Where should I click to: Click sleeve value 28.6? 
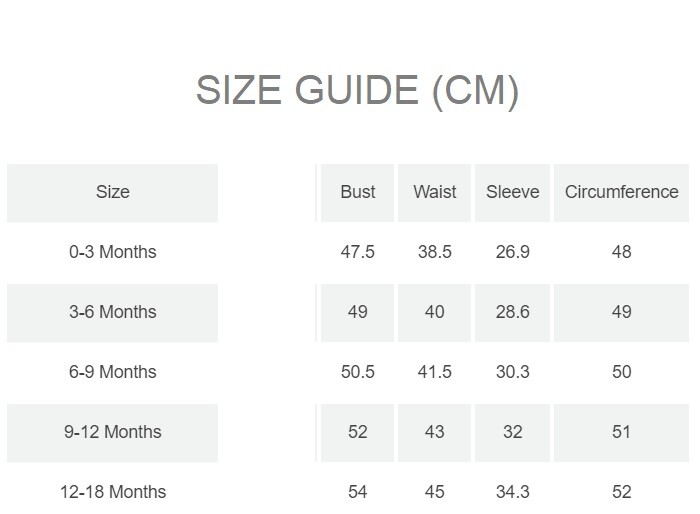513,312
